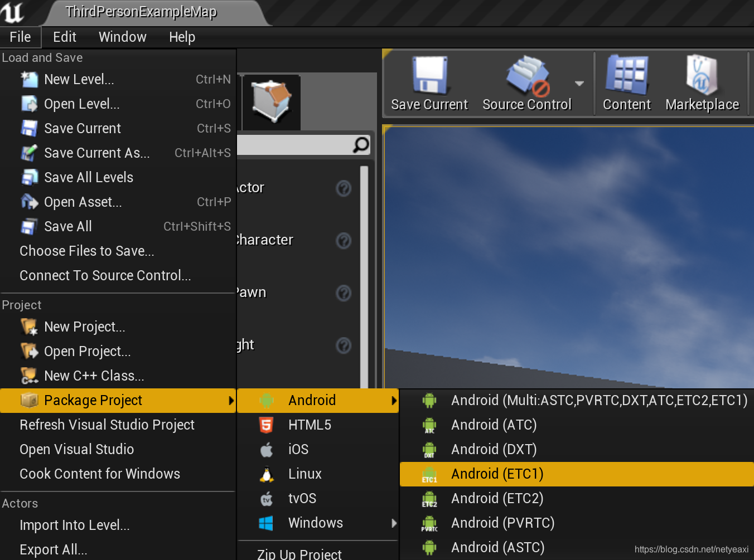Click the Android PVRTC texture icon
Screen dimensions: 754x560
(429, 523)
